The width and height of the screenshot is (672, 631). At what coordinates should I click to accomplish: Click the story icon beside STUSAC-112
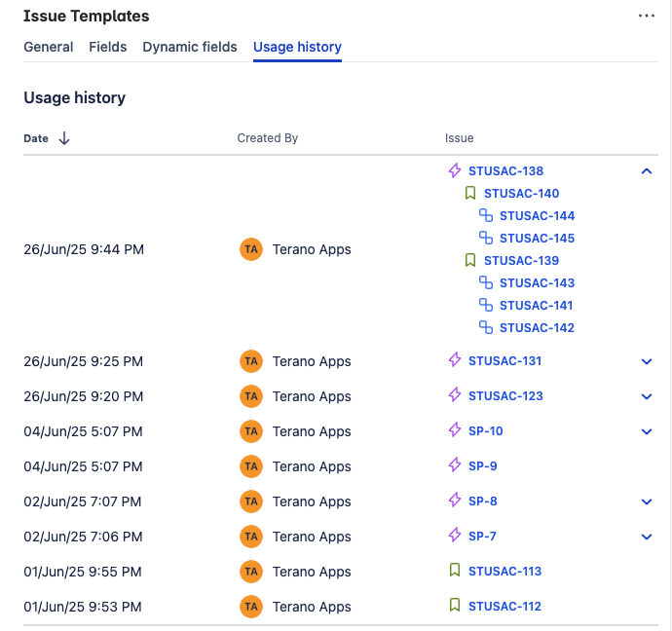(x=455, y=606)
